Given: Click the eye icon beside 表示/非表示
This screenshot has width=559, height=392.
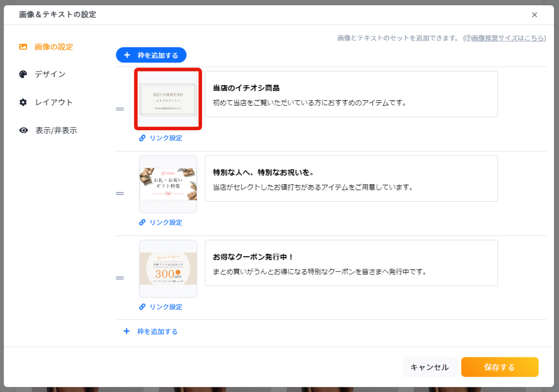Looking at the screenshot, I should tap(24, 130).
